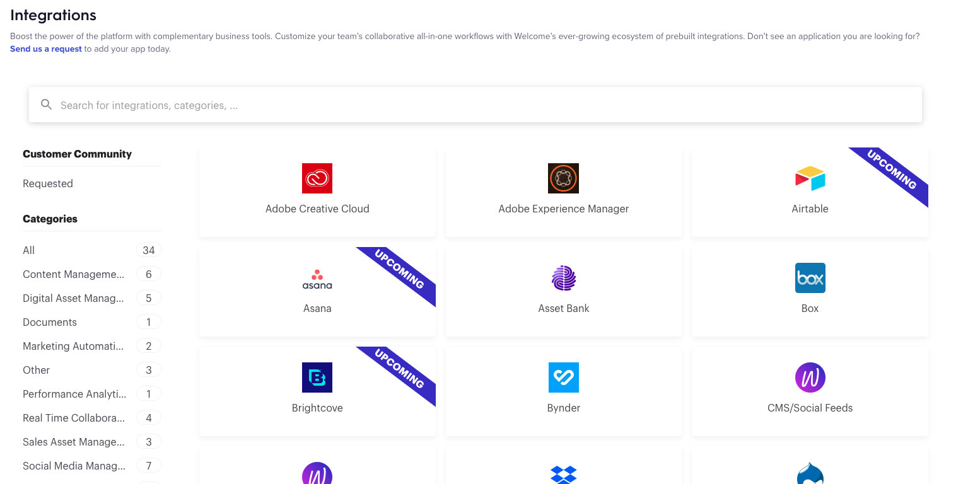Click the CMS/Social Feeds logo icon

(810, 377)
